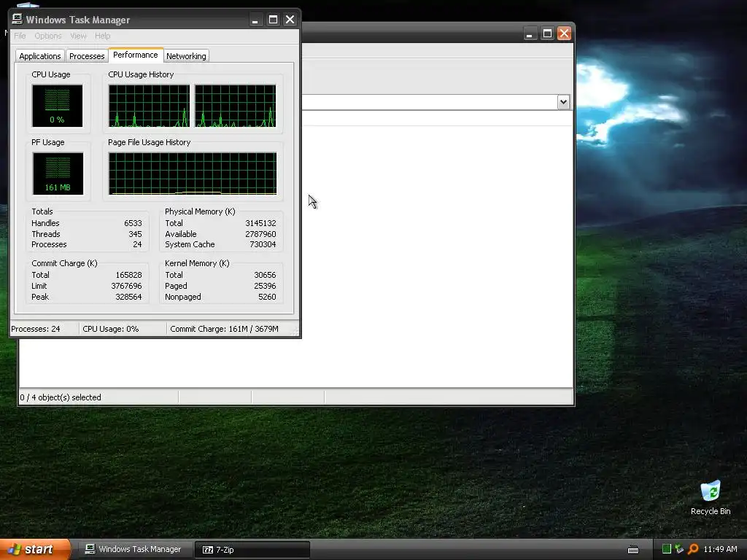Expand the 7-Zip address bar dropdown
Viewport: 747px width, 560px height.
click(x=564, y=102)
